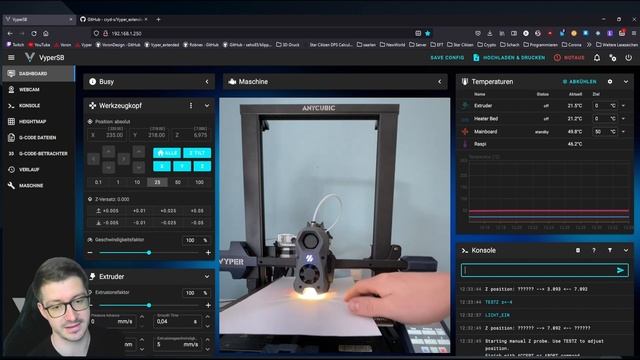Collapse the Werkzeugkopf panel

coord(207,106)
